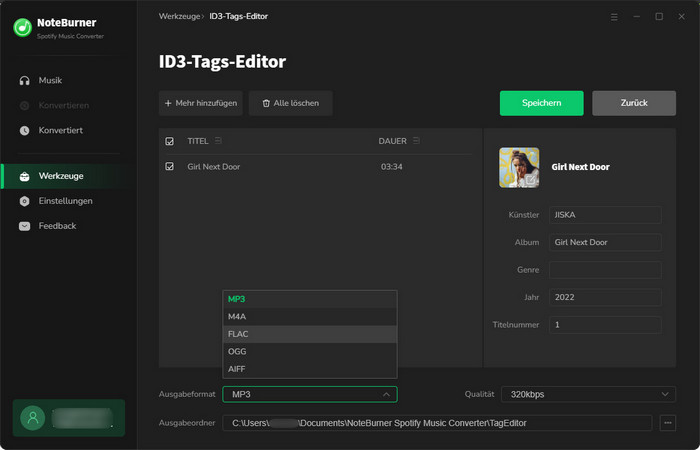Click the Künstler field with JISKA

click(605, 215)
